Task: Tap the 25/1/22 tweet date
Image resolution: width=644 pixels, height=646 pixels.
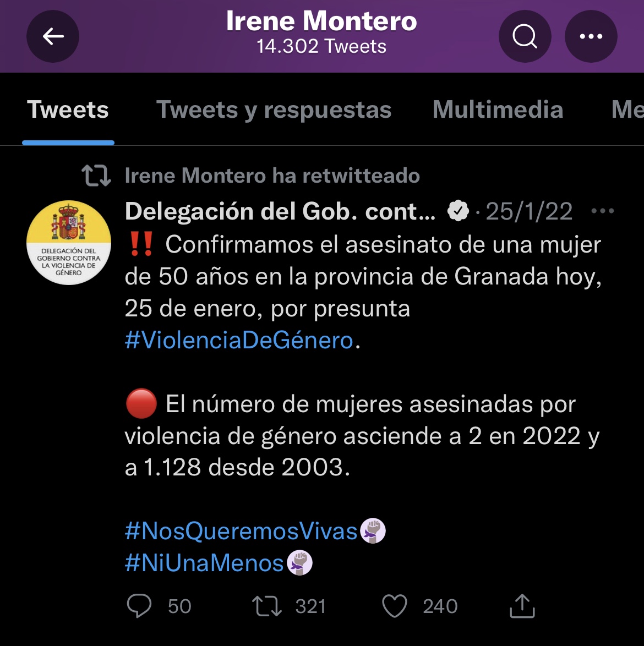Action: tap(529, 211)
